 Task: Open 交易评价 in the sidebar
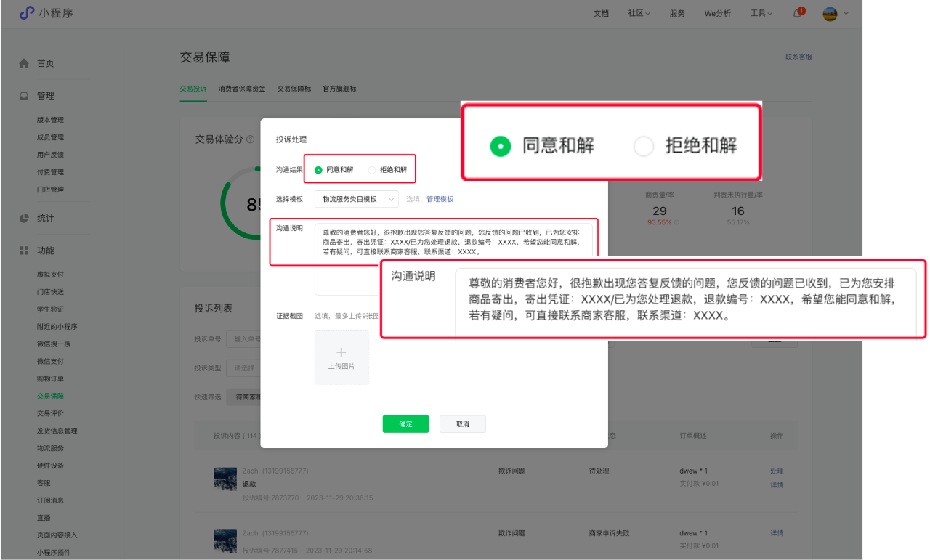[51, 413]
